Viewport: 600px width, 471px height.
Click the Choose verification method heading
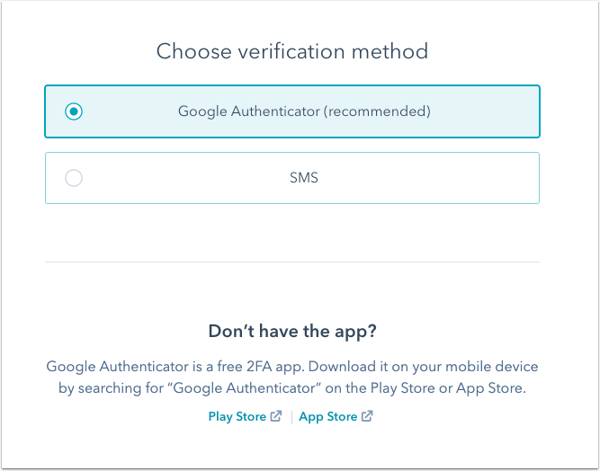point(292,51)
